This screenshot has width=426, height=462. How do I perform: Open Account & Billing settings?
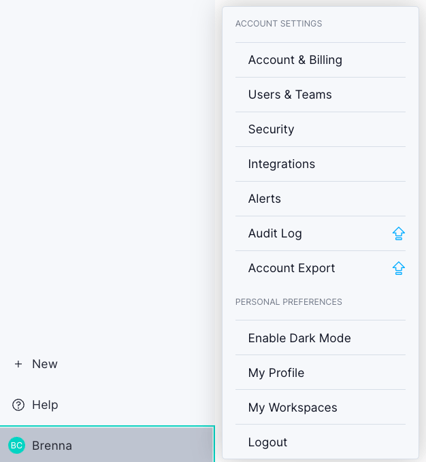[320, 60]
